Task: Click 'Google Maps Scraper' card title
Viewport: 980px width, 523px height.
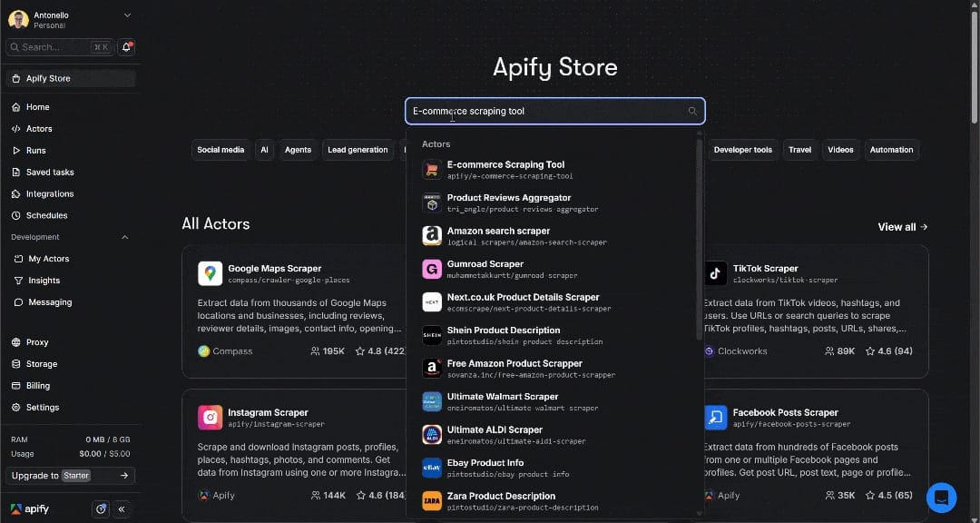Action: (274, 269)
